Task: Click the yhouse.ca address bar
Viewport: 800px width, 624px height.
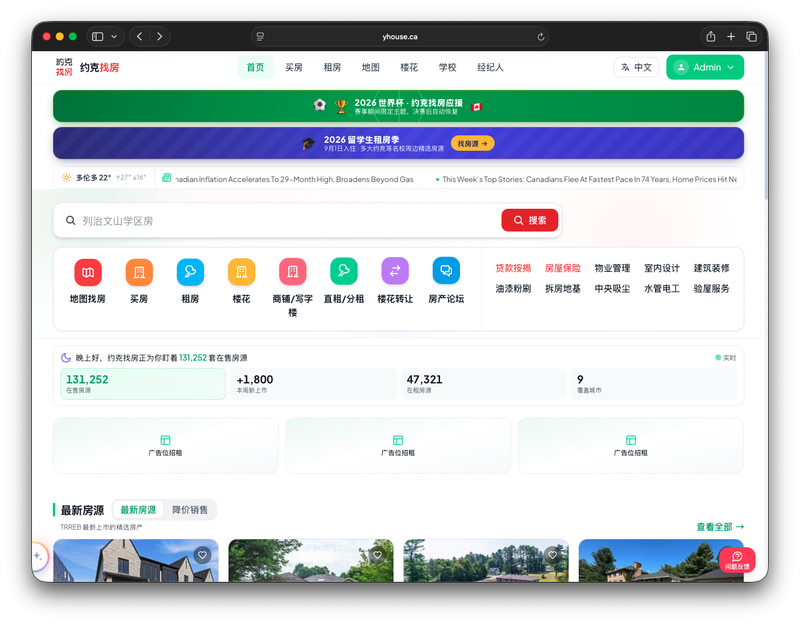Action: (x=399, y=37)
